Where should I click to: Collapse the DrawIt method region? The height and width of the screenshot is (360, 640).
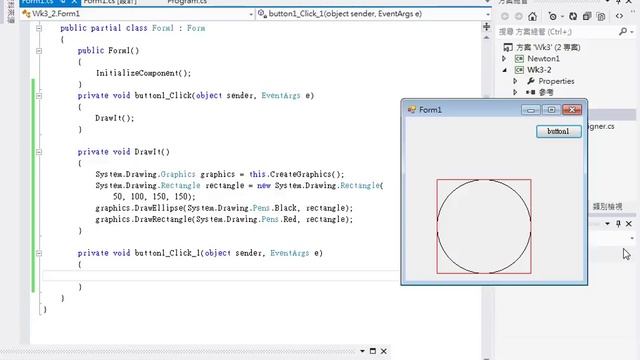39,152
